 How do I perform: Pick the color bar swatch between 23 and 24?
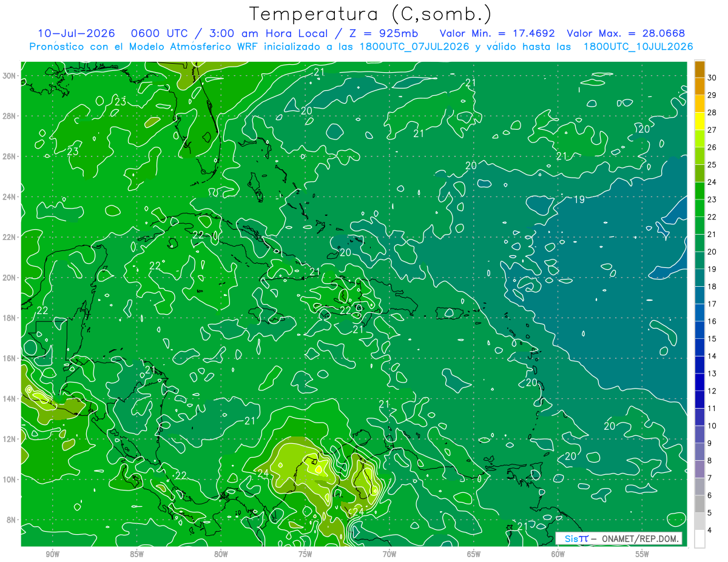click(699, 191)
